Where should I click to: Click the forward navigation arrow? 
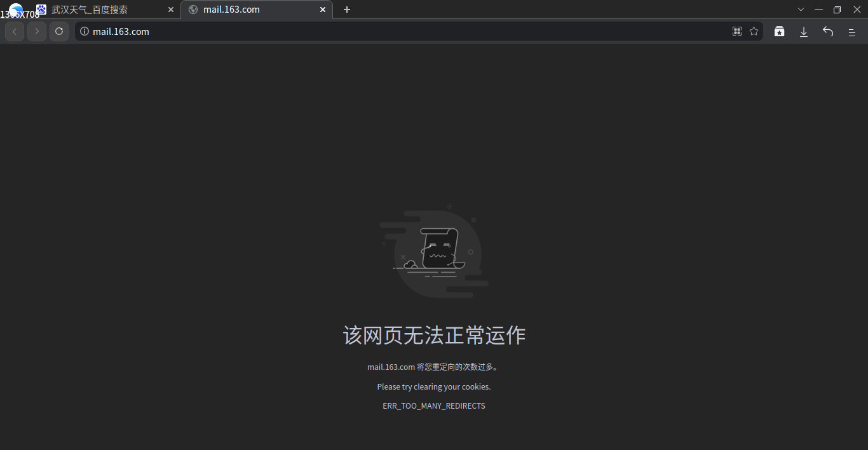point(36,31)
